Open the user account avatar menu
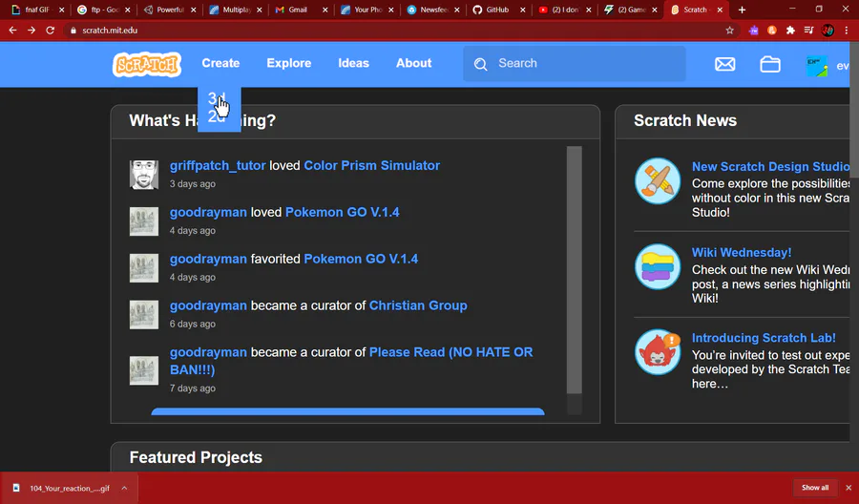 (x=817, y=66)
